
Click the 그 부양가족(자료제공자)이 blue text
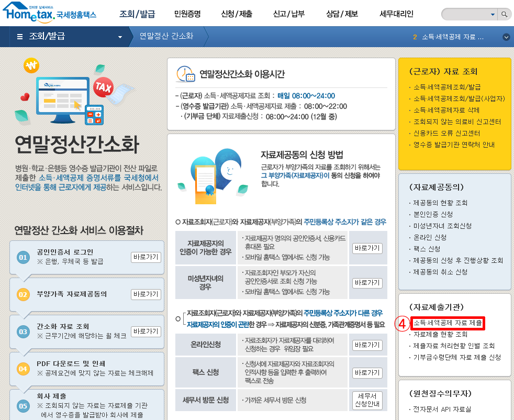coord(295,175)
